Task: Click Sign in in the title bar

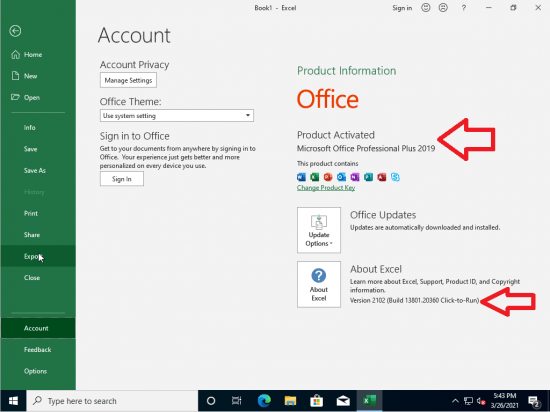Action: tap(402, 8)
